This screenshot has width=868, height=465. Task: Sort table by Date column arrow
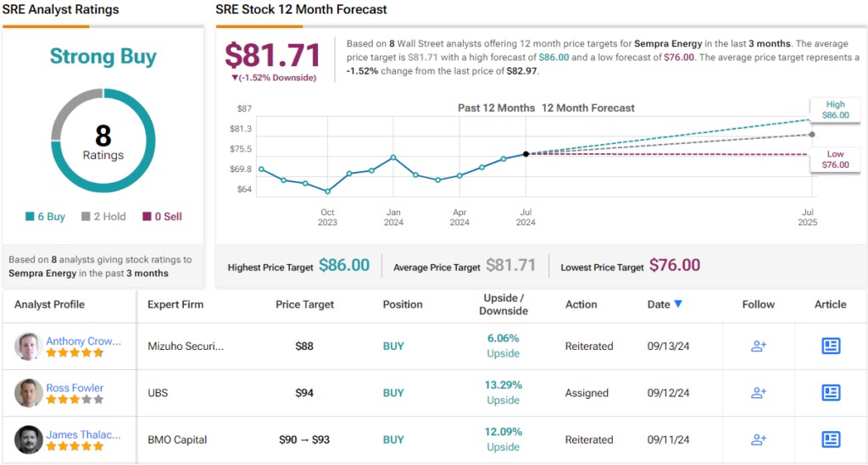pyautogui.click(x=678, y=304)
